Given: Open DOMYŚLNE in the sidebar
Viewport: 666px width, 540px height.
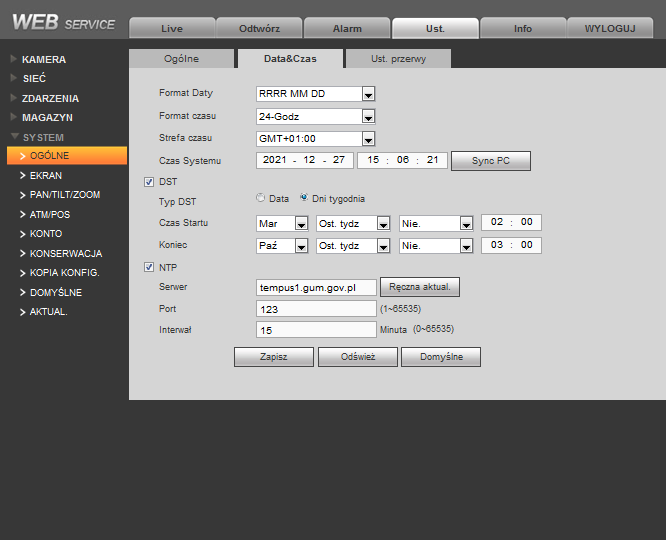Looking at the screenshot, I should pyautogui.click(x=56, y=292).
